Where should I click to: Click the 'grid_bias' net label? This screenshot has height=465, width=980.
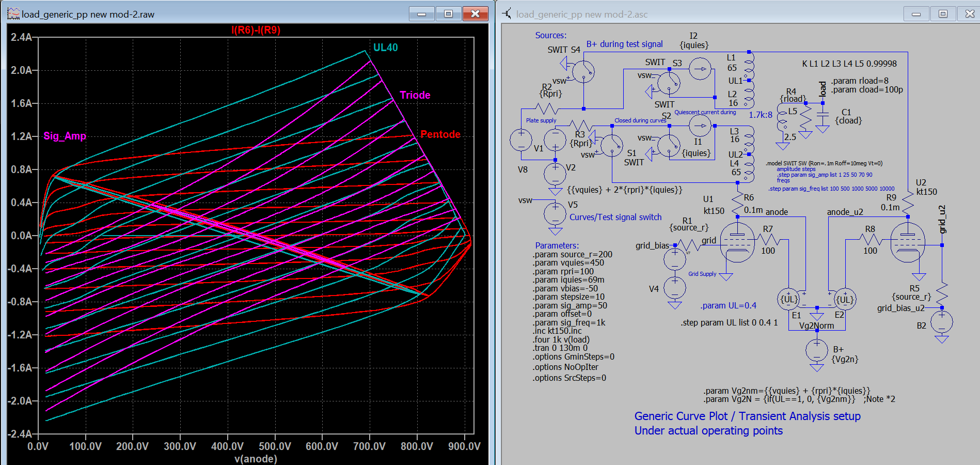click(x=652, y=245)
